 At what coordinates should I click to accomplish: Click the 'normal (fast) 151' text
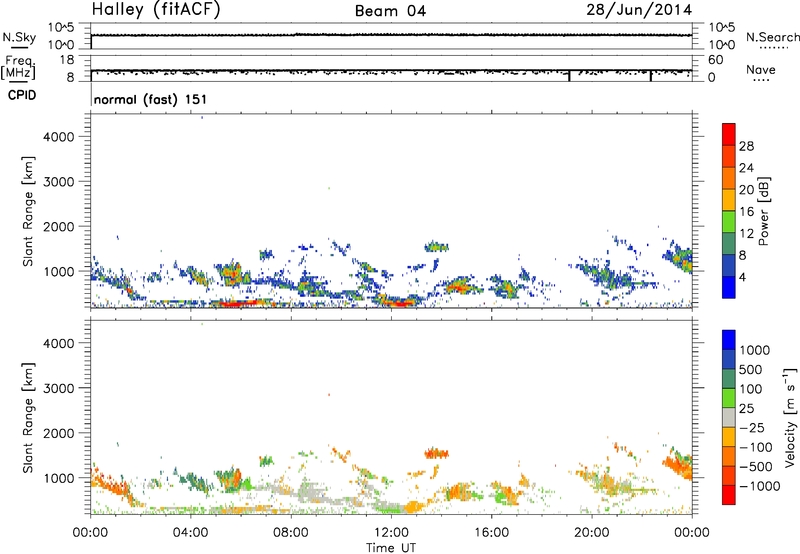151,99
